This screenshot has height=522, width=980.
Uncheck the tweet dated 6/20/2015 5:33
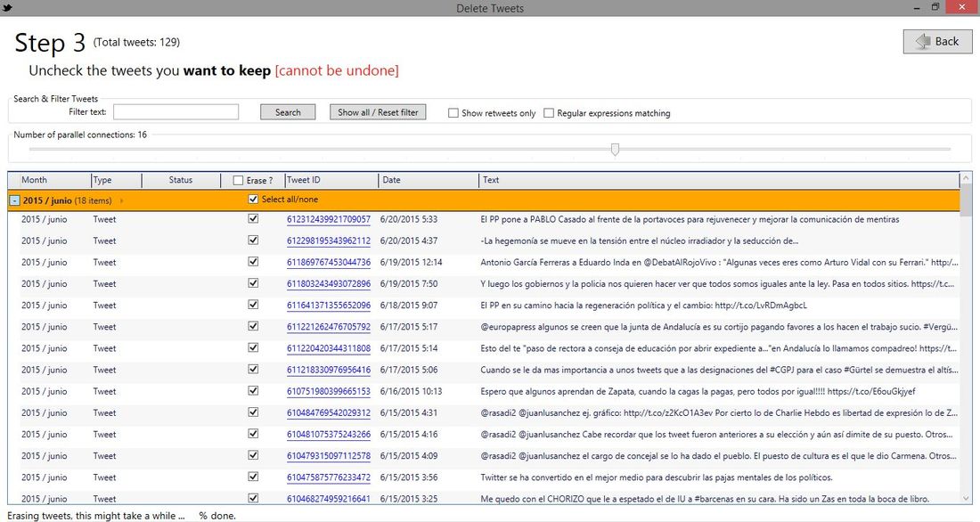(253, 219)
